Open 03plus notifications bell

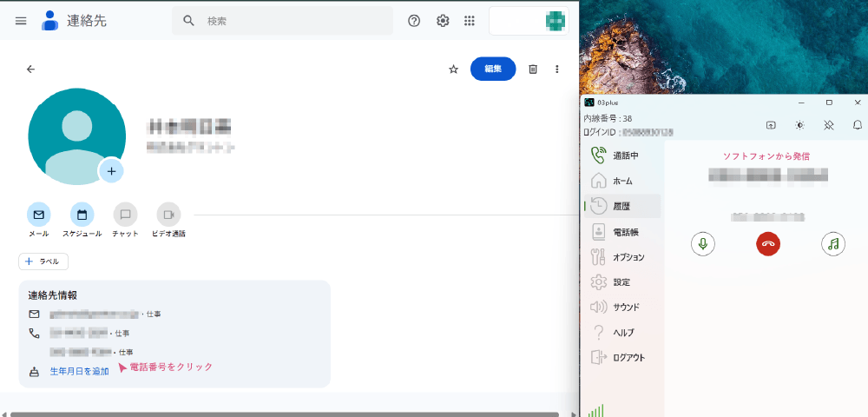(x=858, y=125)
